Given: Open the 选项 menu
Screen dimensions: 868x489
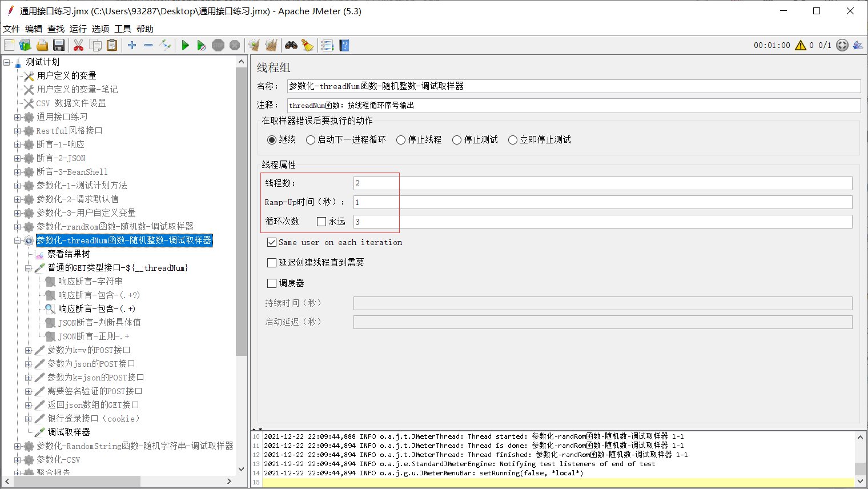Looking at the screenshot, I should click(101, 29).
